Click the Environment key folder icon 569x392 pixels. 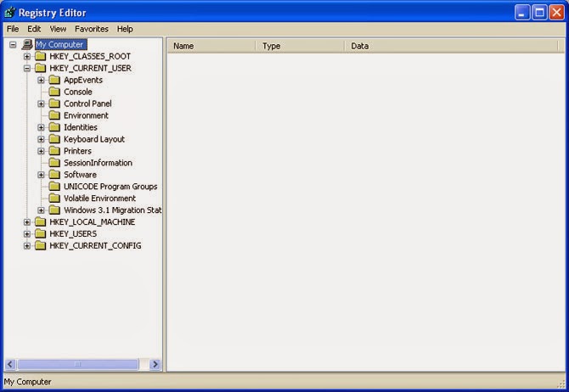[x=54, y=115]
